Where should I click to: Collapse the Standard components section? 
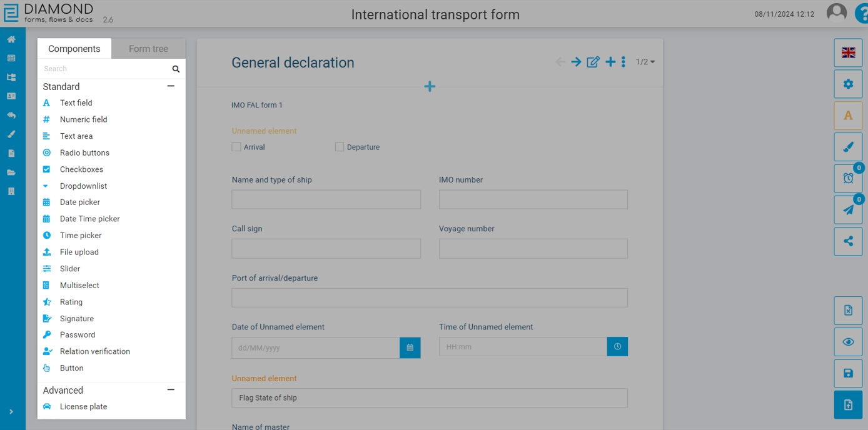[x=171, y=86]
